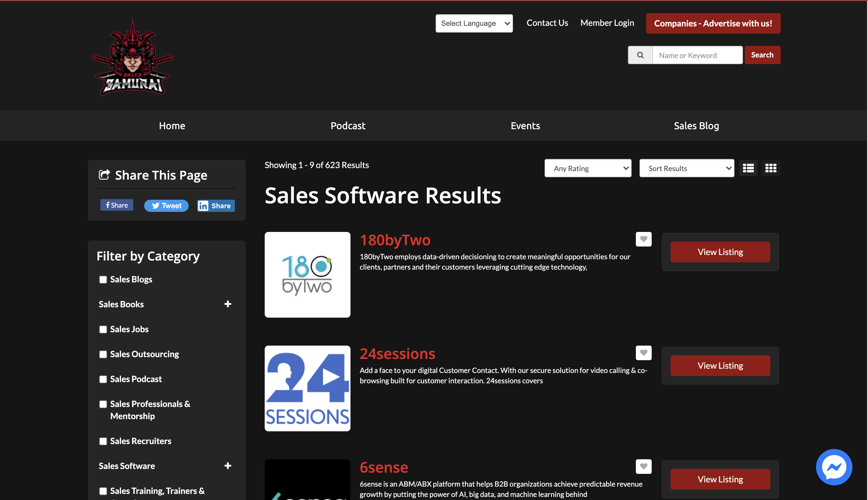Screen dimensions: 868x500
Task: Favorite the 6sense listing heart icon
Action: point(643,466)
